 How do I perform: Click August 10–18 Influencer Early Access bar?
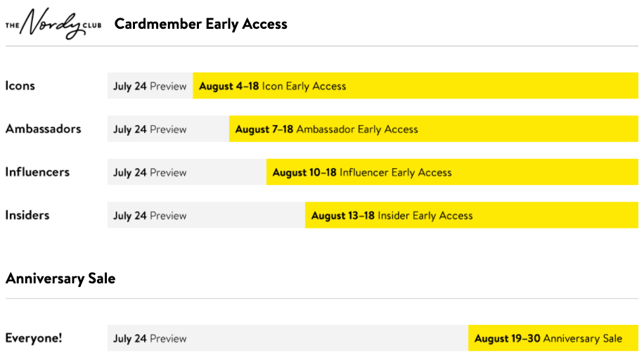452,172
